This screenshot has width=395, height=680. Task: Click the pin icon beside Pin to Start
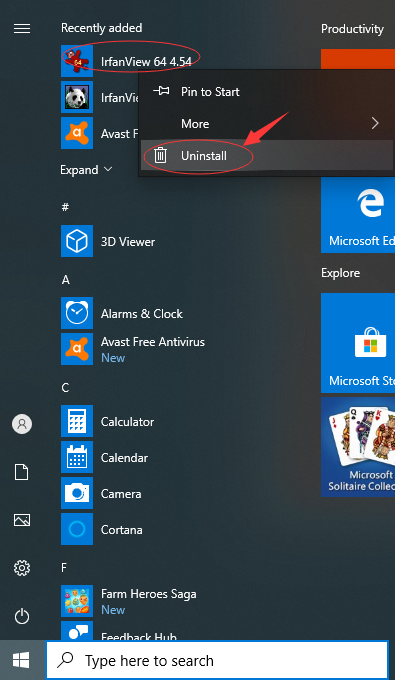pos(161,92)
